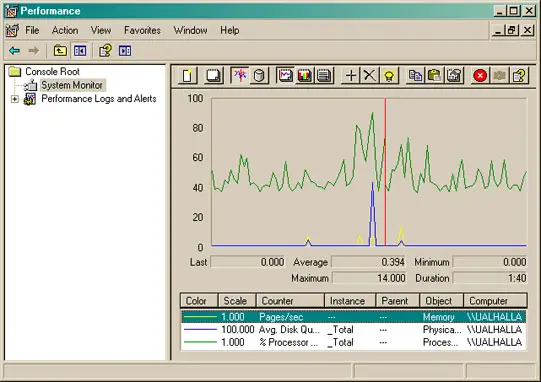Screen dimensions: 541x382
Task: Open the Favorites menu
Action: pos(142,30)
